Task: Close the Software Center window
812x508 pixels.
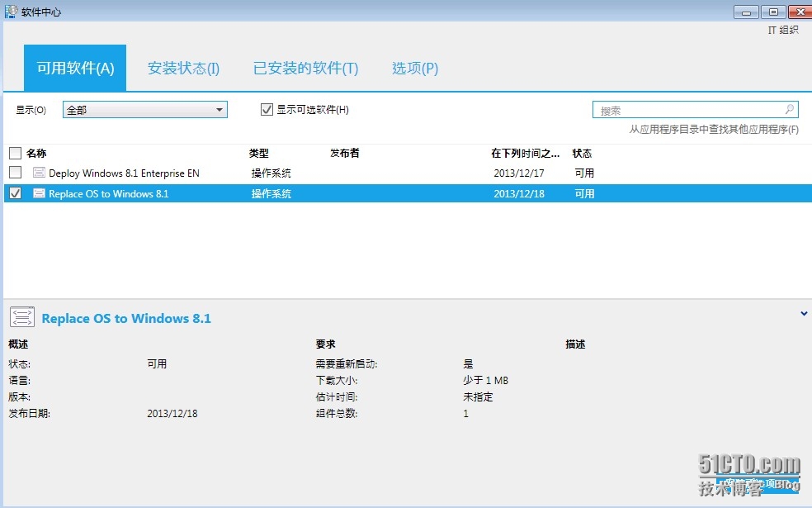Action: pos(800,12)
